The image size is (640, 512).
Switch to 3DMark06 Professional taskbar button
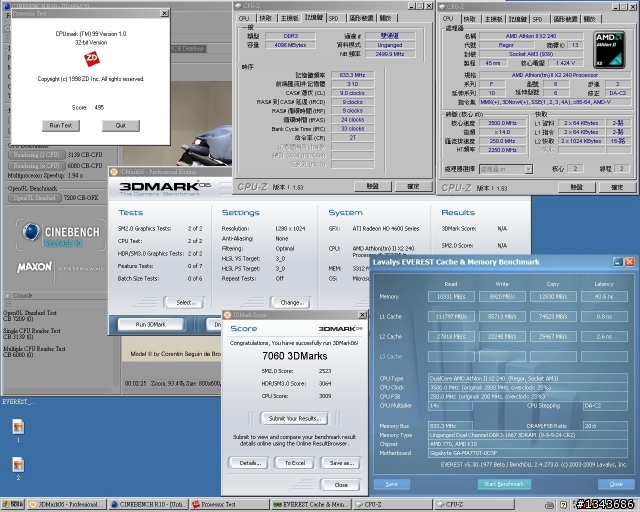click(67, 505)
